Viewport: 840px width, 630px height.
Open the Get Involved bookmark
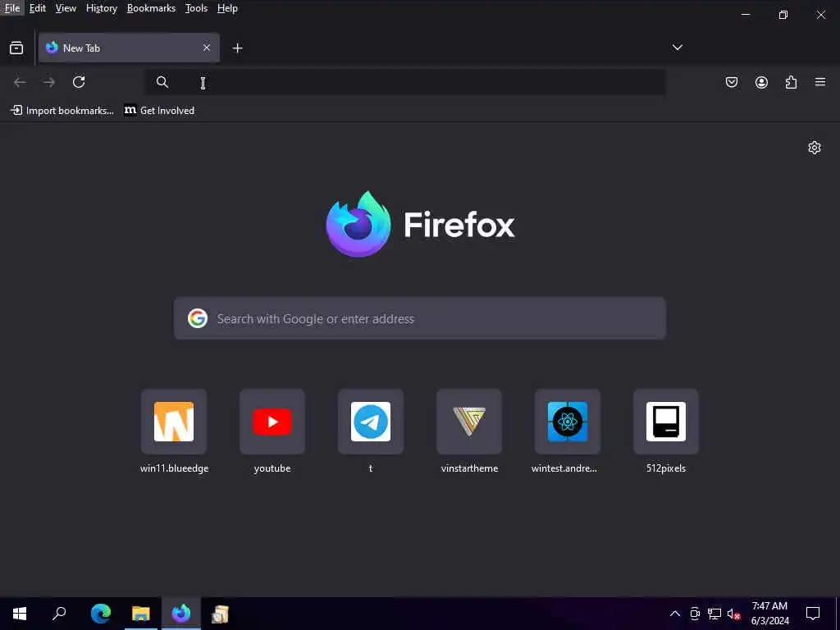click(159, 111)
